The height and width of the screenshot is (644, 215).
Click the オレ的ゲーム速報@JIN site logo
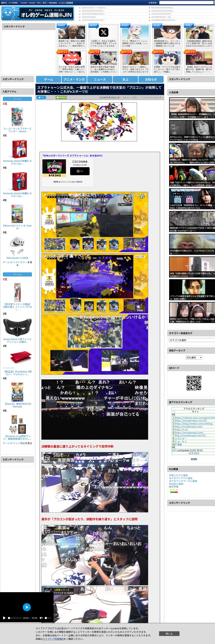click(38, 14)
